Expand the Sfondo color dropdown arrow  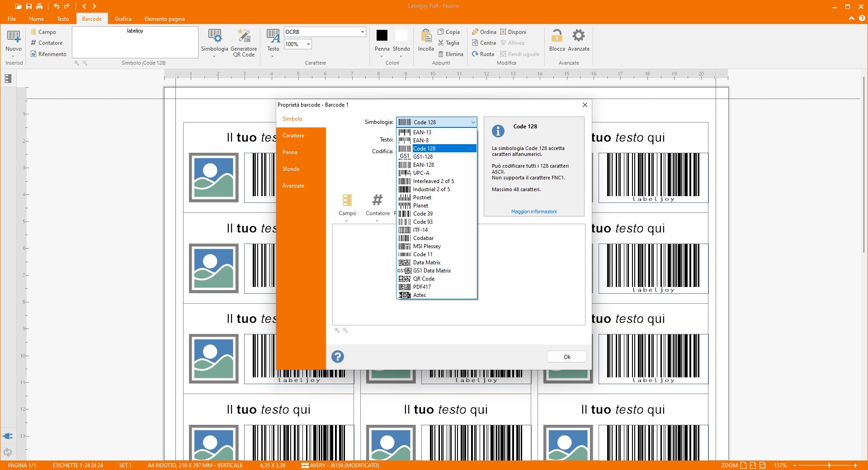coord(401,56)
